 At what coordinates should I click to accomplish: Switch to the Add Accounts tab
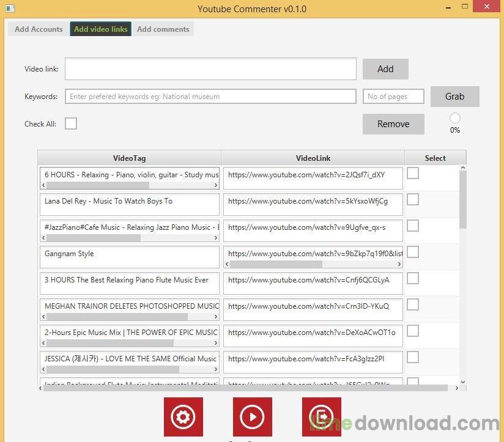click(39, 29)
